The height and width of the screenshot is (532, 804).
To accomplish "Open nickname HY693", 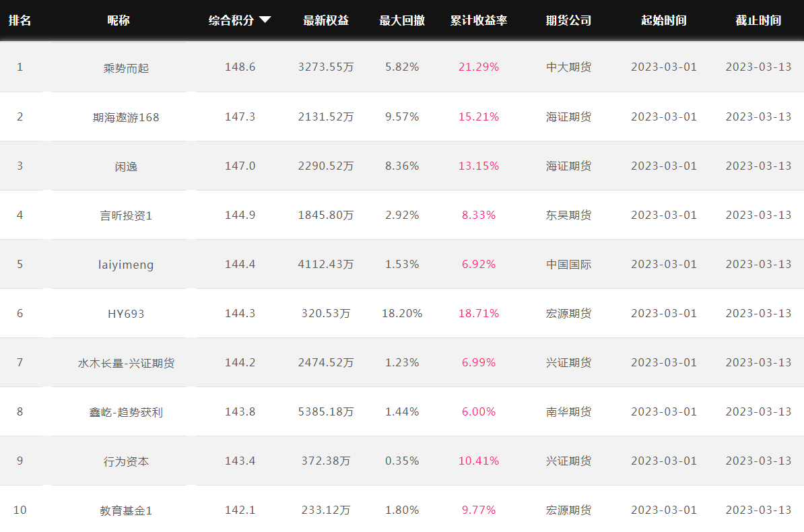I will click(x=126, y=314).
